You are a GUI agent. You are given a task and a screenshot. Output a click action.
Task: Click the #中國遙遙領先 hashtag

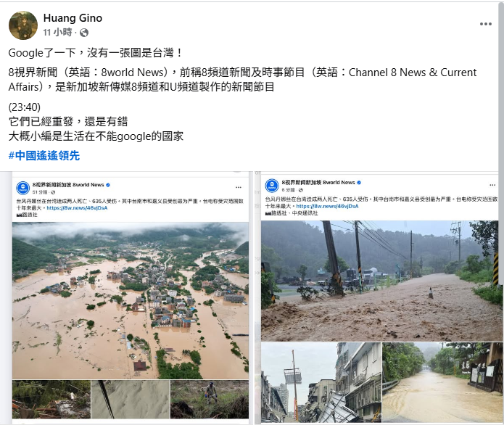point(44,156)
